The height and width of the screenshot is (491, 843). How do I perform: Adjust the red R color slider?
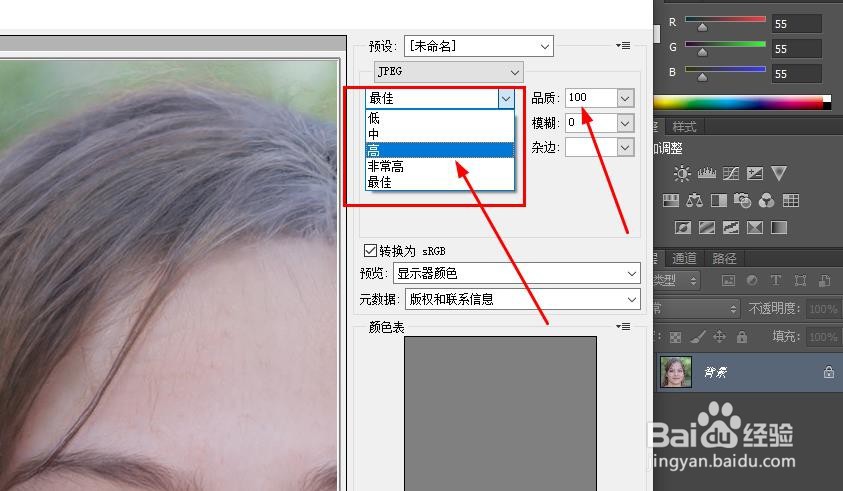point(725,19)
